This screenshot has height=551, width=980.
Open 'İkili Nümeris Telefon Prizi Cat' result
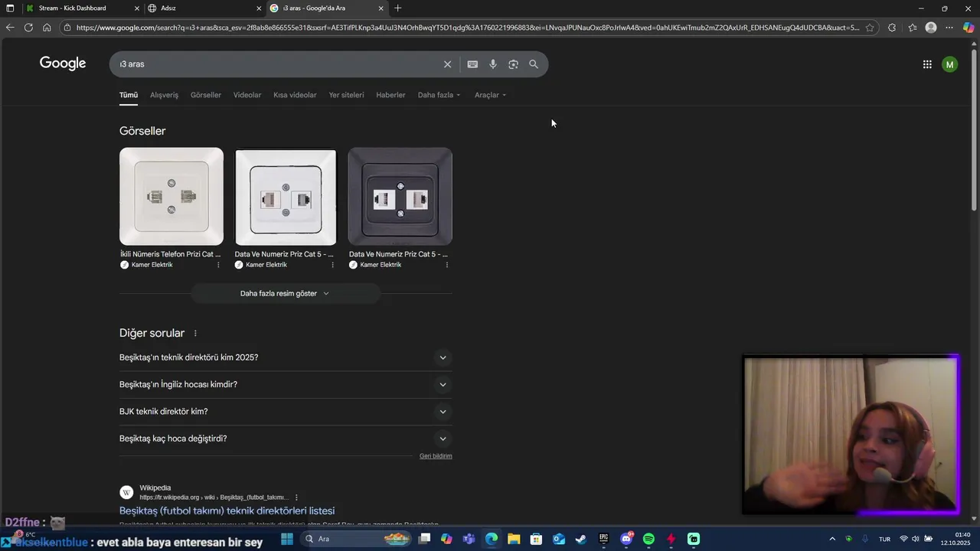[x=170, y=254]
